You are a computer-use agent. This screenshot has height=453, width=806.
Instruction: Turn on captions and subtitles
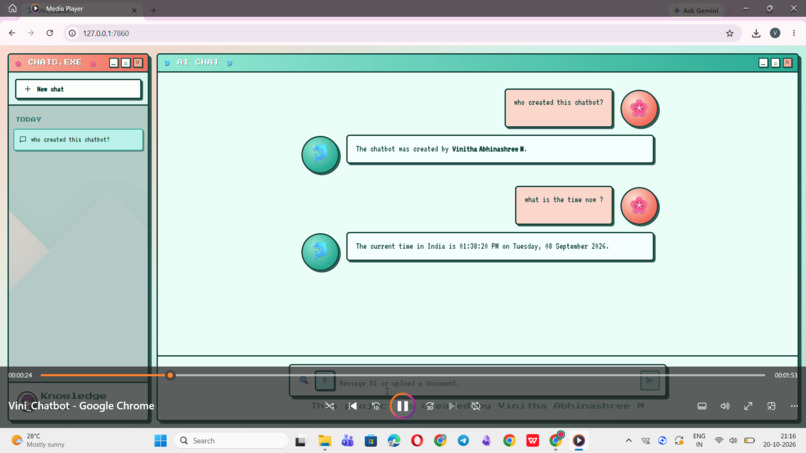[x=702, y=406]
